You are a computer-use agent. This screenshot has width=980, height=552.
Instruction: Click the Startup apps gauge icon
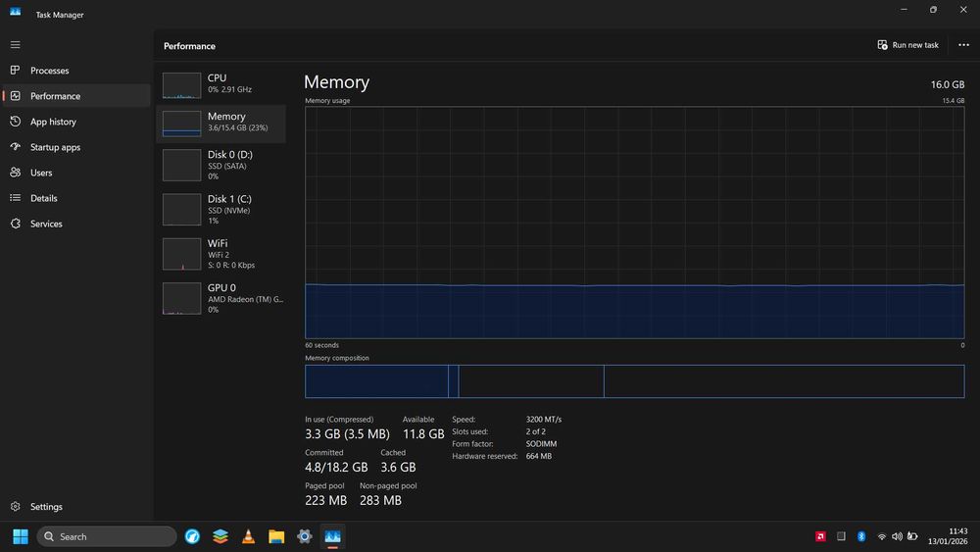[x=15, y=147]
